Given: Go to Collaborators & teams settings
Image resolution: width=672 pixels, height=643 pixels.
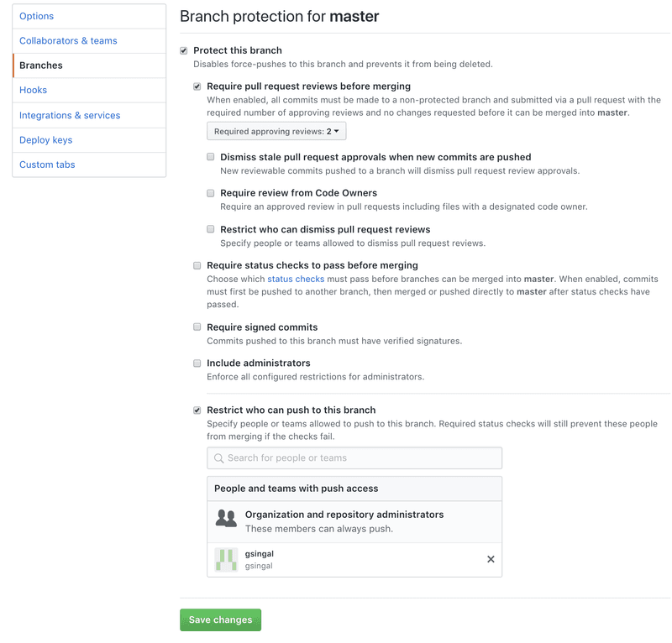Looking at the screenshot, I should (x=68, y=40).
